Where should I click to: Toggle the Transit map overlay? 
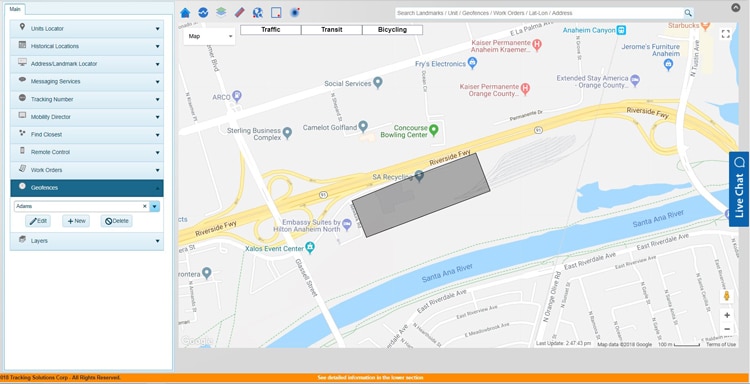(x=331, y=30)
